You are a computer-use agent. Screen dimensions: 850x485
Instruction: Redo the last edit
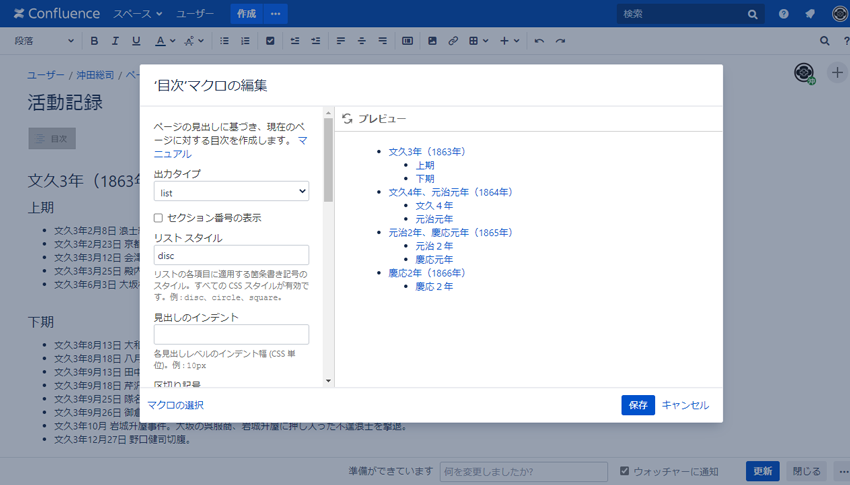click(x=561, y=41)
